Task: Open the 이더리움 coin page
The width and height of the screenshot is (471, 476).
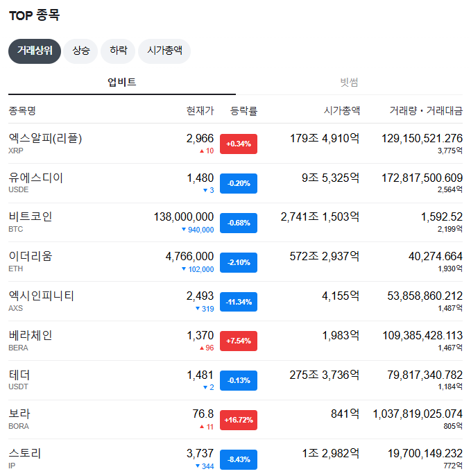Action: [31, 256]
